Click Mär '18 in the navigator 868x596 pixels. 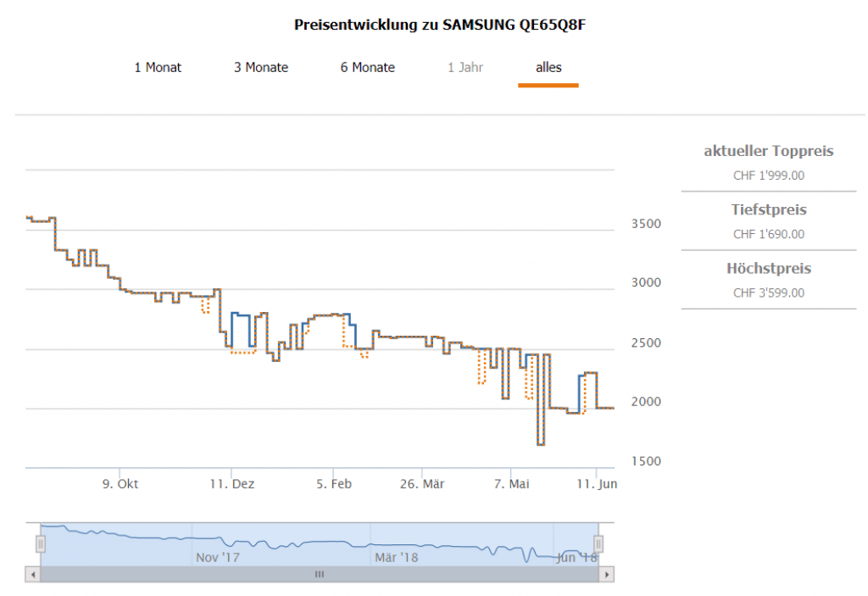[x=396, y=558]
